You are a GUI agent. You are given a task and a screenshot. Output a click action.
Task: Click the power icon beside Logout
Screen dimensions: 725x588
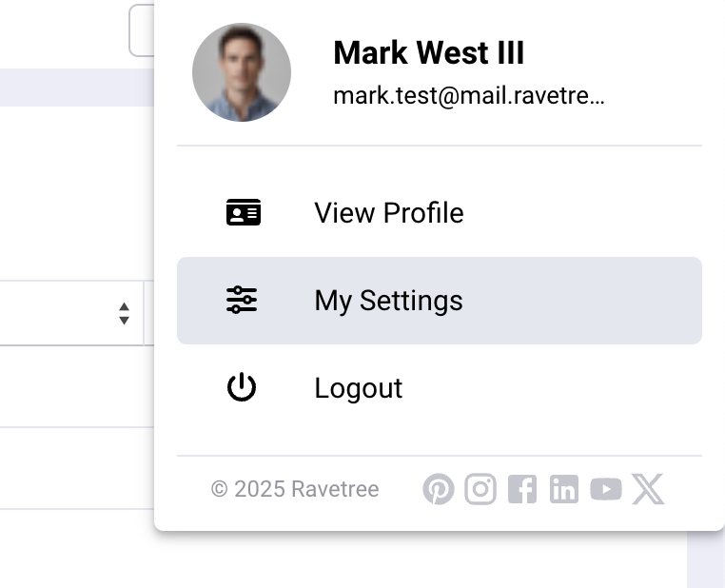click(x=242, y=388)
